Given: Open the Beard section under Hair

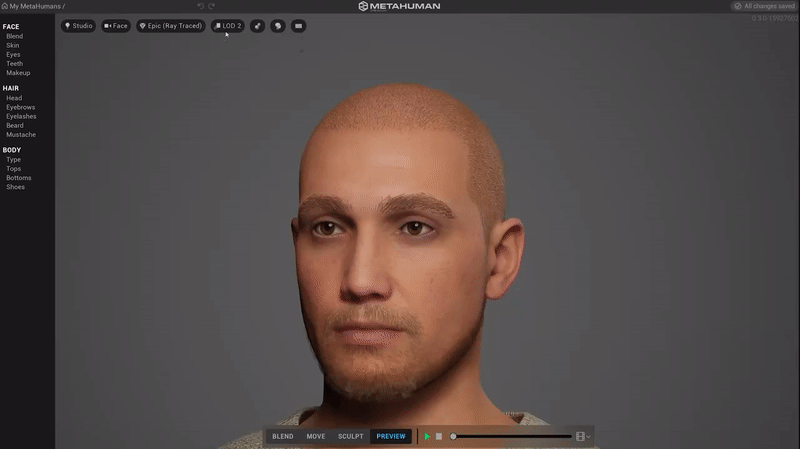Looking at the screenshot, I should point(15,125).
